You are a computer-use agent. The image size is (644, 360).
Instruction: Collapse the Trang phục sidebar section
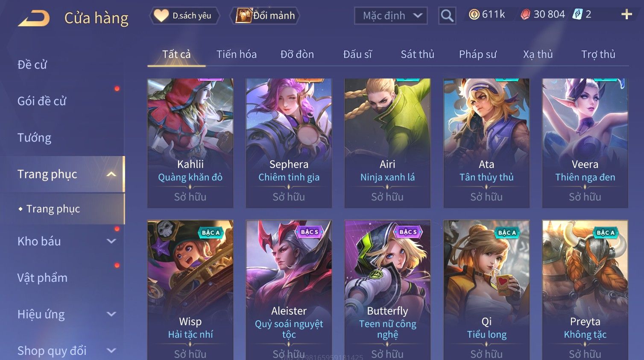111,174
